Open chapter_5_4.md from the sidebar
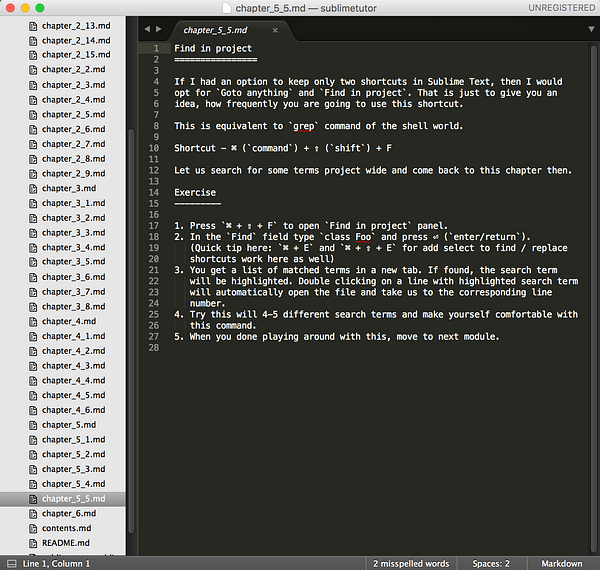Viewport: 600px width, 570px height. point(73,484)
